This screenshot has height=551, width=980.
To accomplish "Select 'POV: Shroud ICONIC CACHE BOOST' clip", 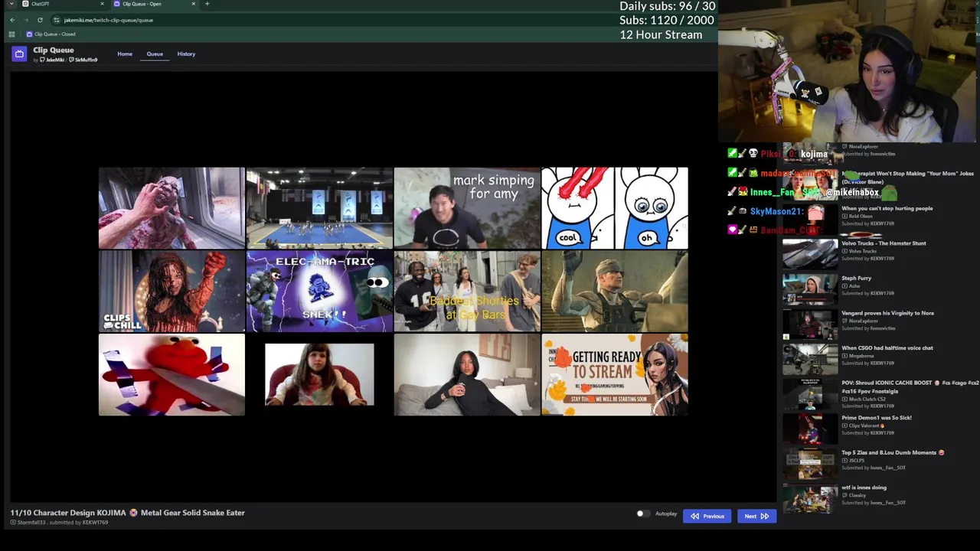I will coord(910,386).
